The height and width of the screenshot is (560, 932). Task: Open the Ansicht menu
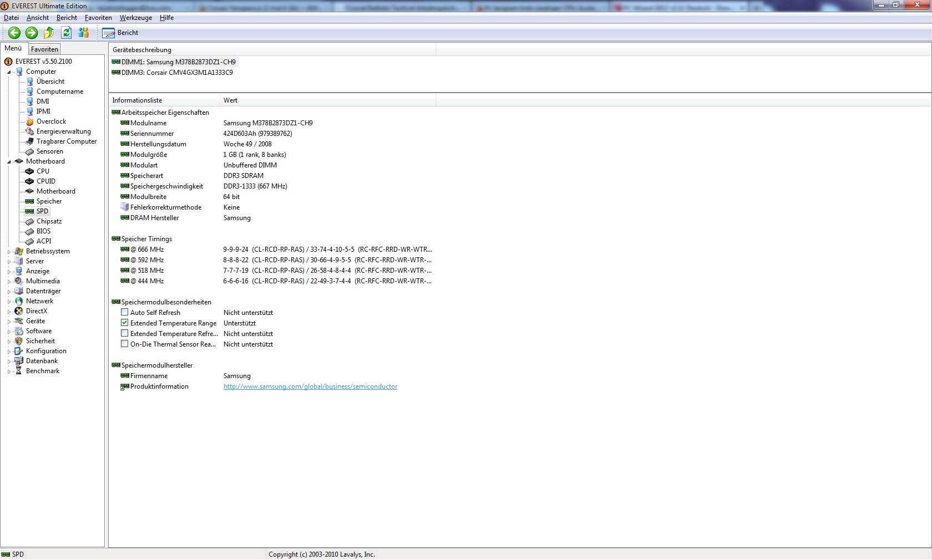38,18
